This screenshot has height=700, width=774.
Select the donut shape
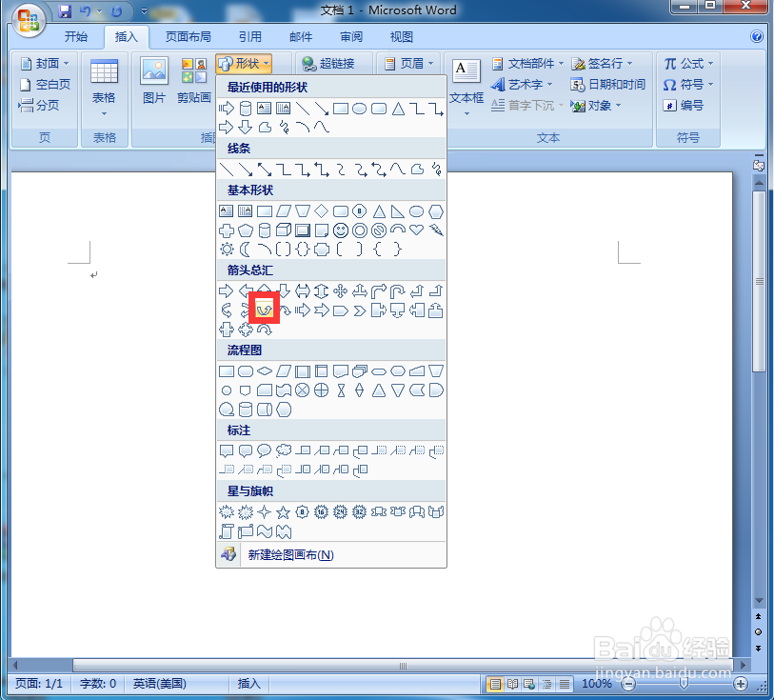(x=359, y=230)
